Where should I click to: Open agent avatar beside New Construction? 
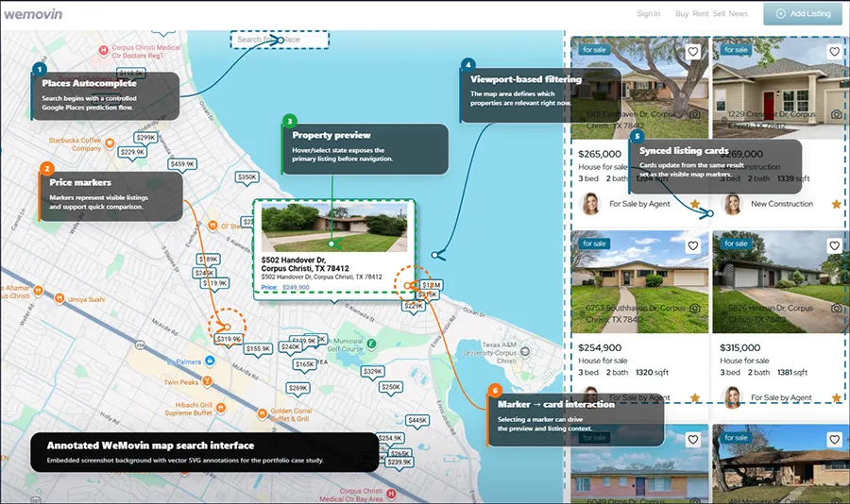(732, 204)
